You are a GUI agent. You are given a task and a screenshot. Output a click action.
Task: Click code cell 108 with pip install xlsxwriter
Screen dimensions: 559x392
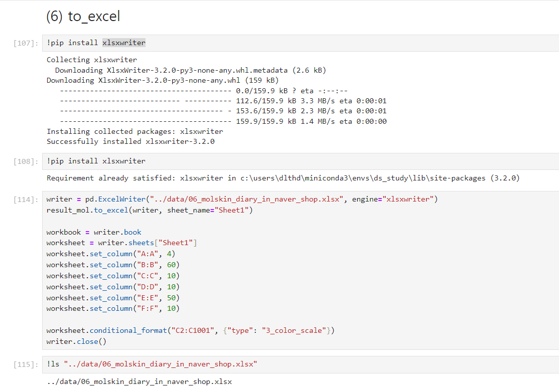click(x=301, y=161)
